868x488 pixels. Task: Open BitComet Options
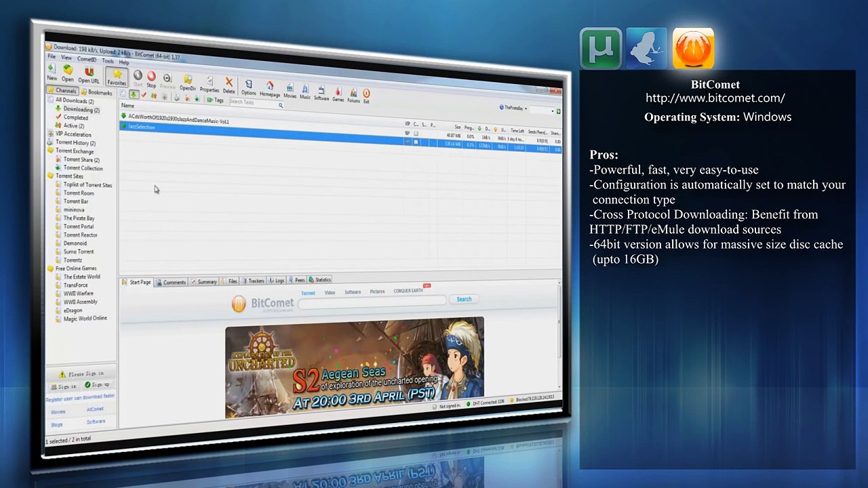(249, 86)
